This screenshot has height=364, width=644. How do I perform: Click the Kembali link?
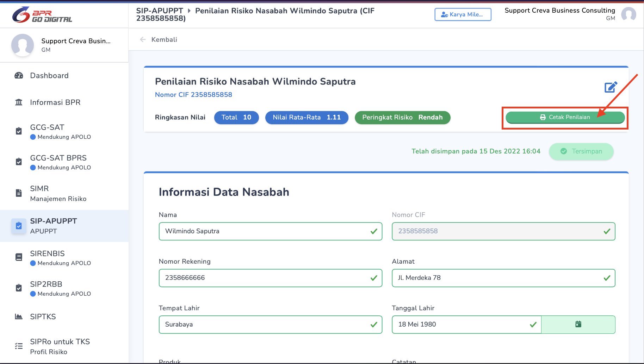pyautogui.click(x=164, y=39)
